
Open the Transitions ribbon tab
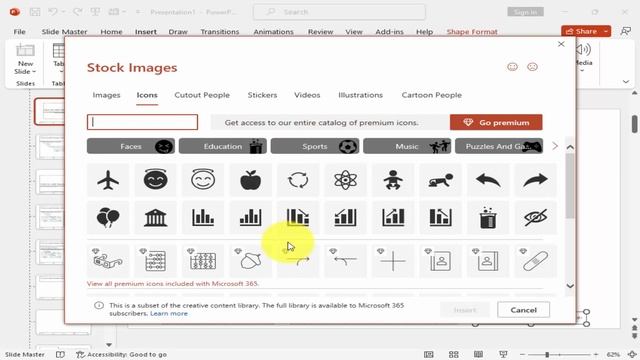220,31
